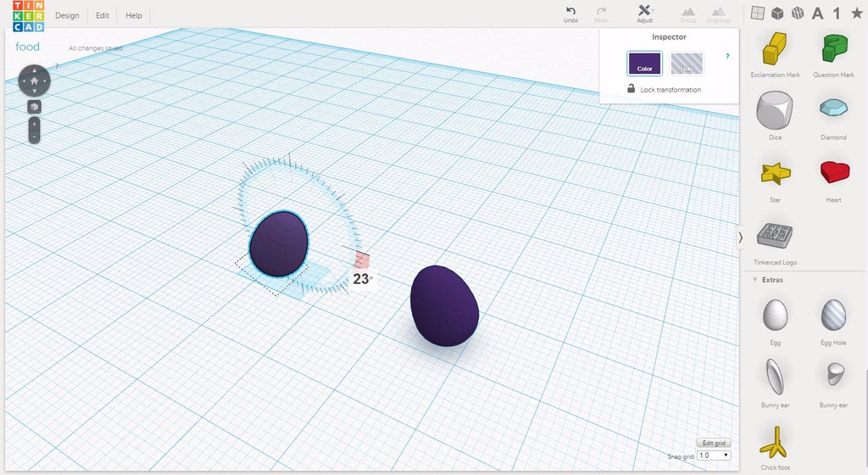Image resolution: width=868 pixels, height=475 pixels.
Task: Open the Tinkercad logo home link
Action: click(28, 16)
